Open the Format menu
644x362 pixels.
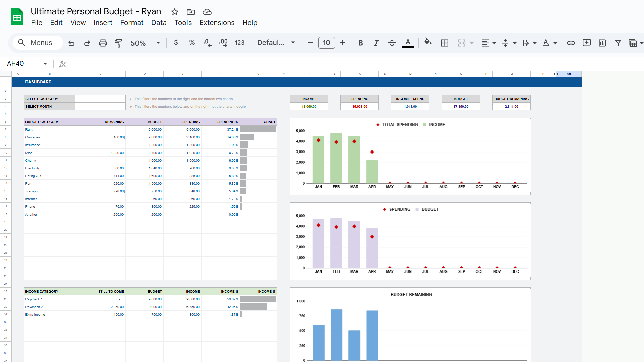coord(131,23)
